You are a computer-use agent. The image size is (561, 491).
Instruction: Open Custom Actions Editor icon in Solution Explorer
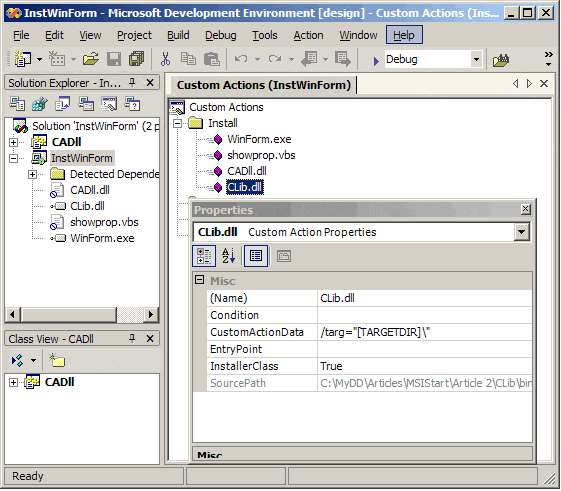[109, 104]
